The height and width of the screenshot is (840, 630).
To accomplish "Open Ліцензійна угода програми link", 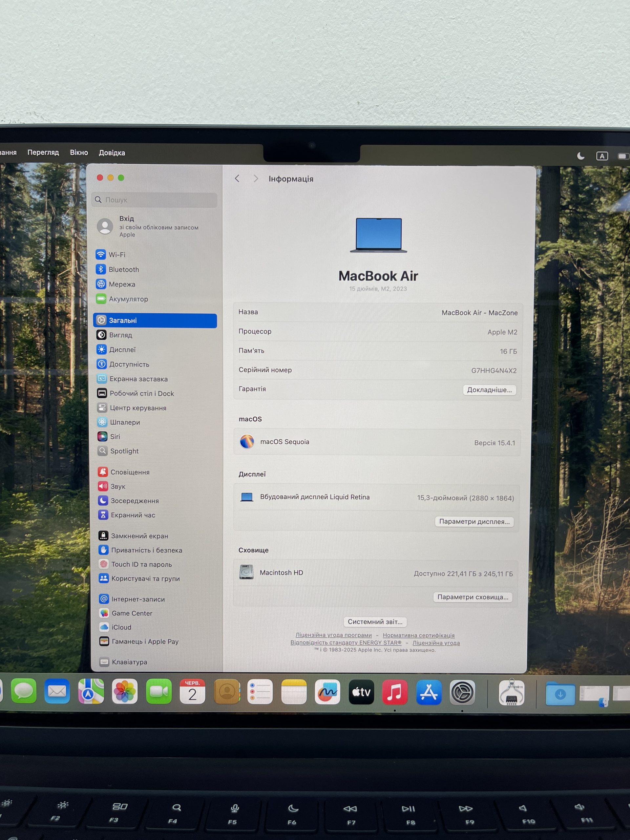I will (334, 635).
